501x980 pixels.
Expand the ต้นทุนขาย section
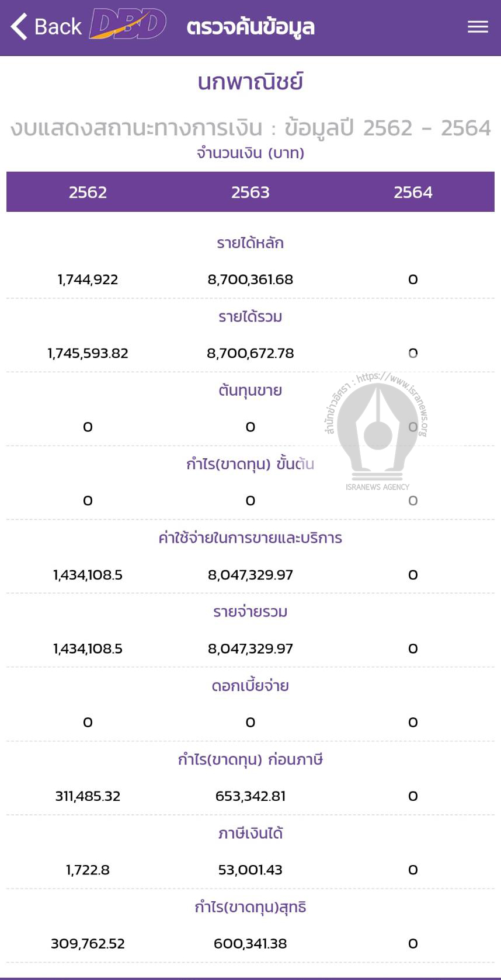pos(250,390)
